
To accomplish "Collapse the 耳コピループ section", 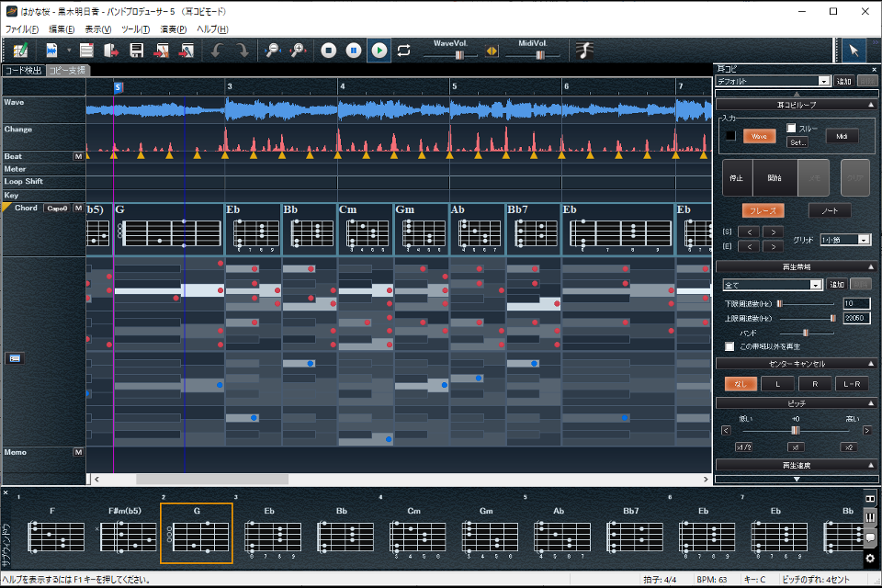I will click(x=870, y=105).
